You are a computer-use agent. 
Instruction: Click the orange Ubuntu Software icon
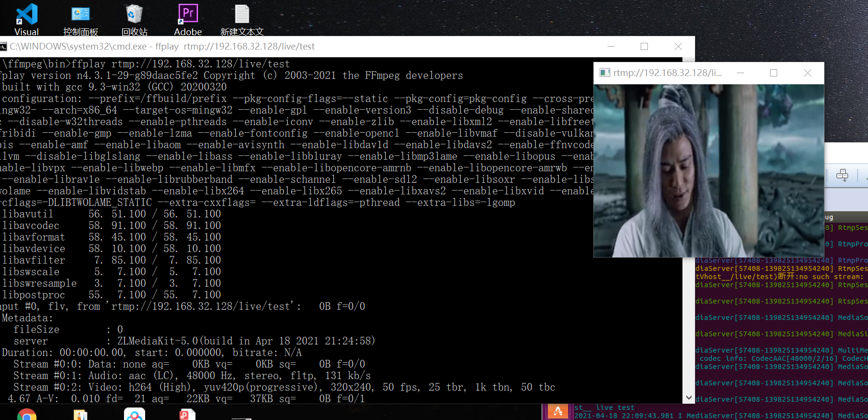(x=558, y=411)
